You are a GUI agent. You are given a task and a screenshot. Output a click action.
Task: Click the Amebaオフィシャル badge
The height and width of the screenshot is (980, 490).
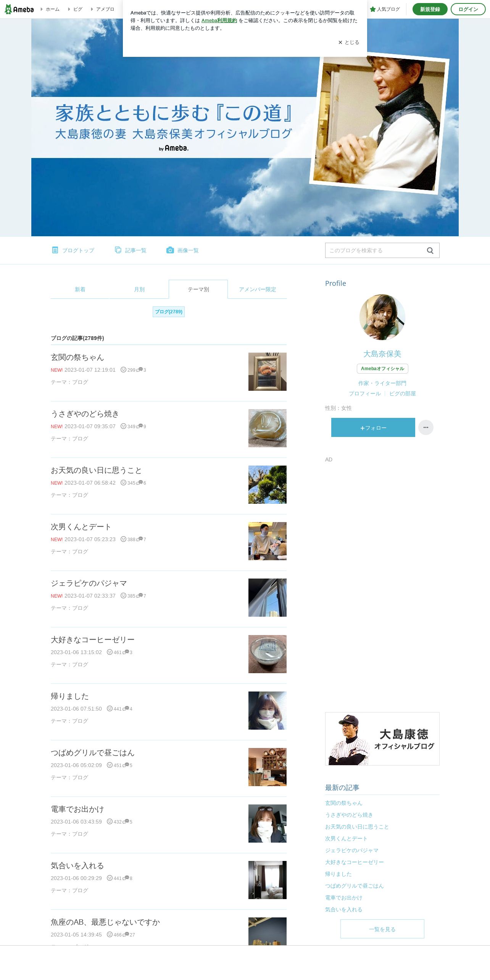tap(382, 369)
